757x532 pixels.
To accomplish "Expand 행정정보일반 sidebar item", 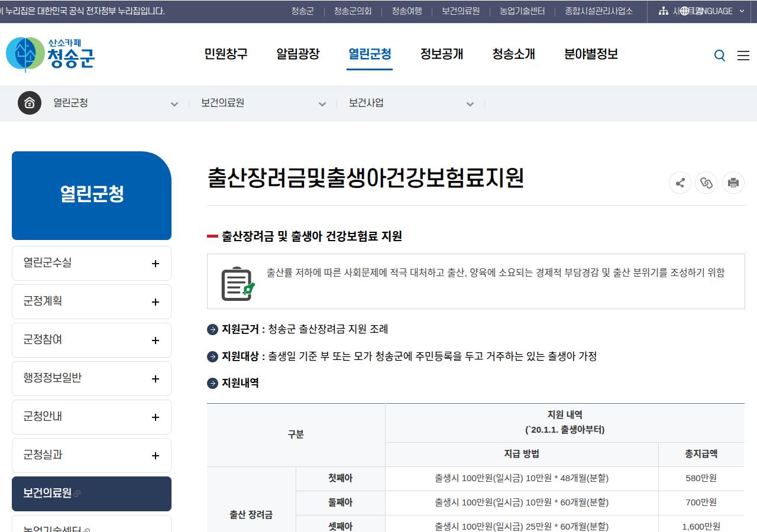I will coord(92,378).
